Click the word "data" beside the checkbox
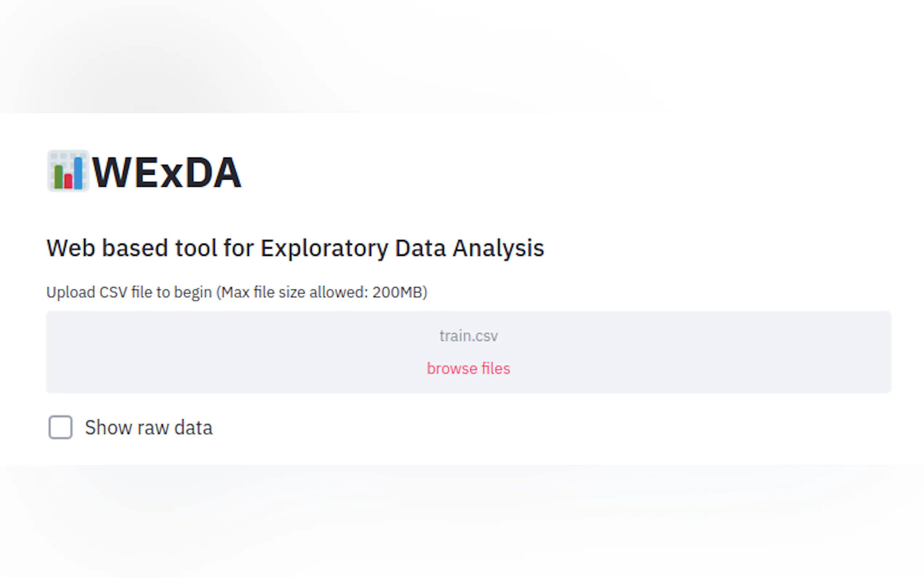 [193, 427]
